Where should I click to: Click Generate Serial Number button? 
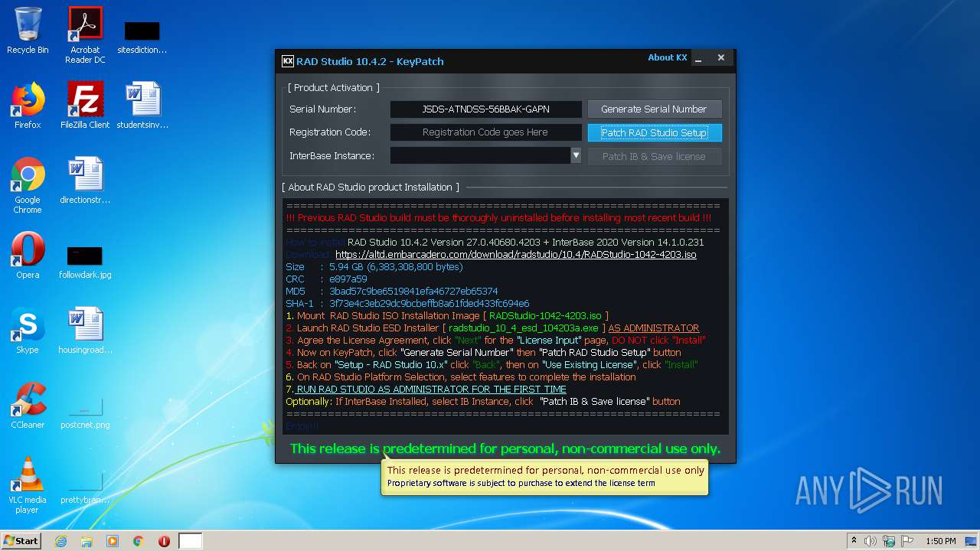(x=654, y=109)
